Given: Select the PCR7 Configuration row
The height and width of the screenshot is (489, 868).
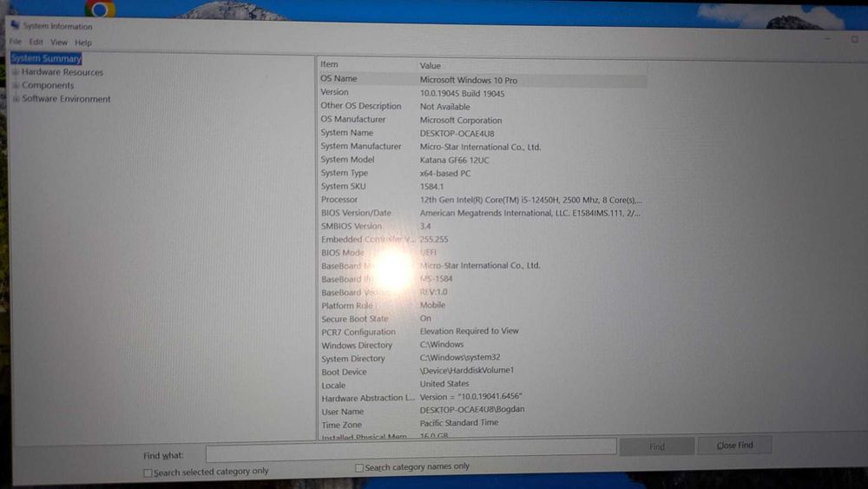Looking at the screenshot, I should click(482, 331).
